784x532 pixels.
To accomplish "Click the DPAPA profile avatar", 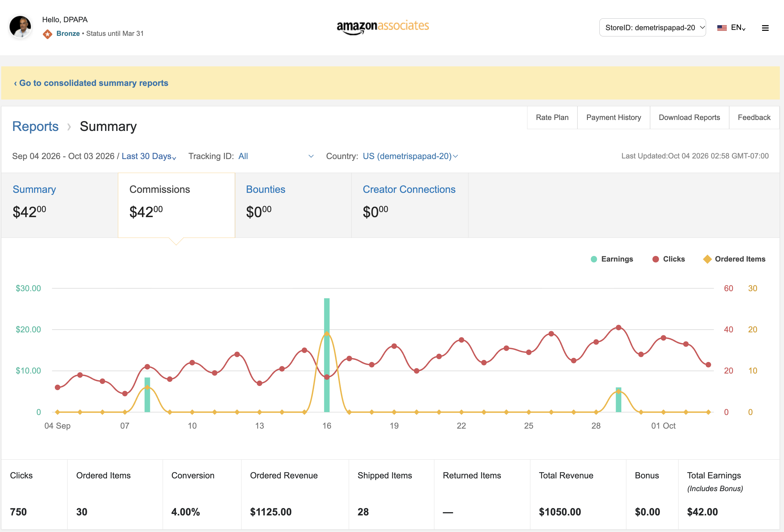I will pyautogui.click(x=20, y=27).
